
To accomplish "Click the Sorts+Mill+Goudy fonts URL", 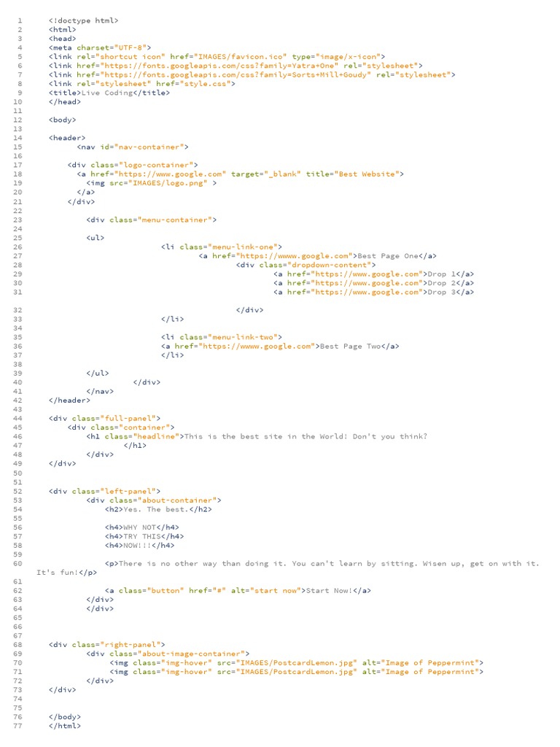I will click(x=236, y=75).
